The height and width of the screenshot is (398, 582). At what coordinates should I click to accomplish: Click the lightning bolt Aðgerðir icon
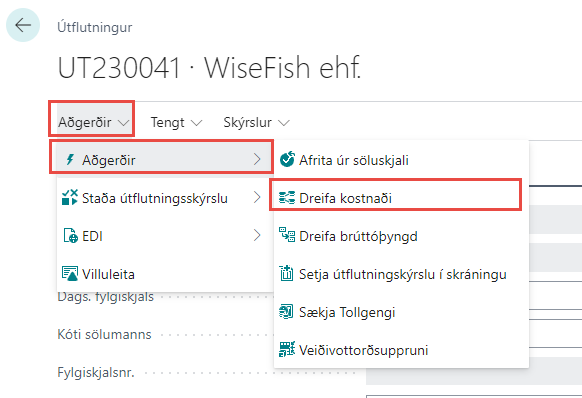tap(70, 160)
